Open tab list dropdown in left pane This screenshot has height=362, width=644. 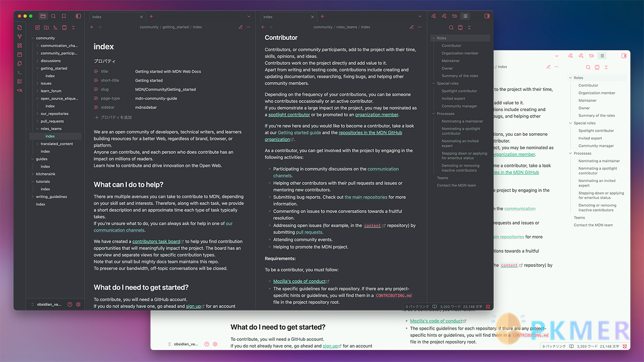pyautogui.click(x=249, y=17)
